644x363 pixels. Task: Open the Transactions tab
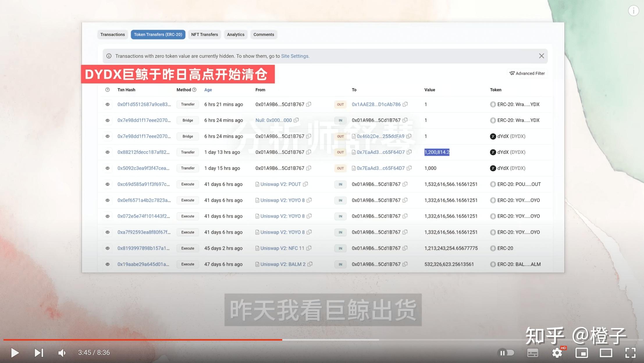[x=113, y=34]
